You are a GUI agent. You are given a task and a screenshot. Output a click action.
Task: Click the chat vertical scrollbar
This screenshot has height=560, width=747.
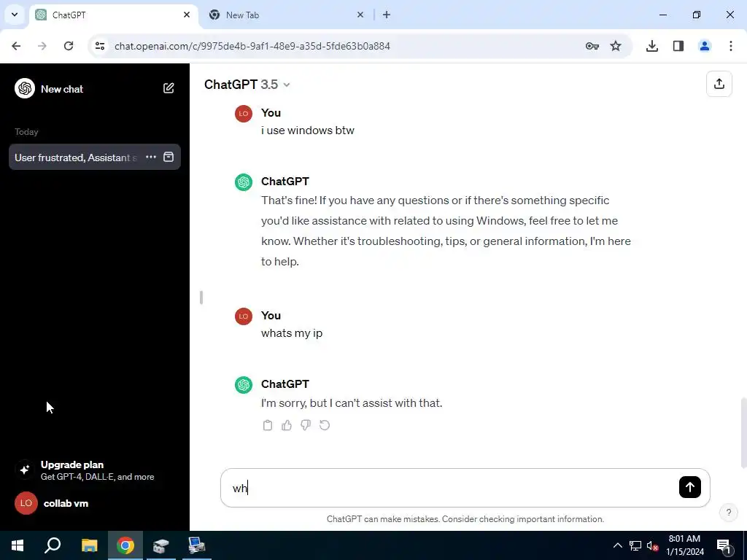tap(743, 432)
